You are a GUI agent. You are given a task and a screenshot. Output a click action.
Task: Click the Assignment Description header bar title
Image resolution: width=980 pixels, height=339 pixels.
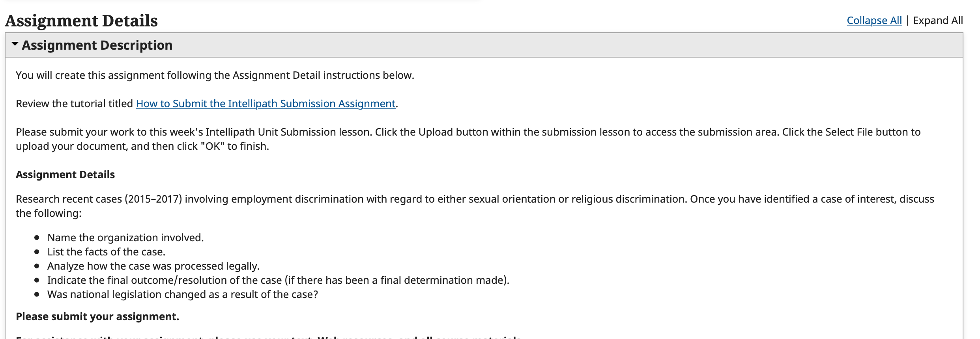[97, 45]
